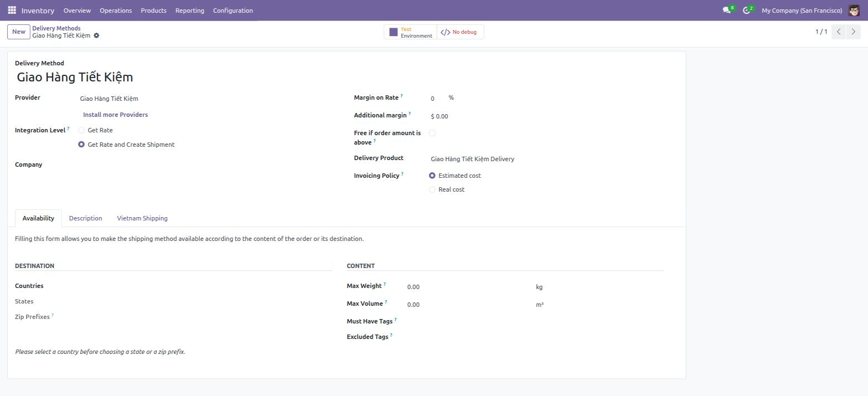Image resolution: width=868 pixels, height=396 pixels.
Task: Click the Test Environment purple square icon
Action: point(394,32)
